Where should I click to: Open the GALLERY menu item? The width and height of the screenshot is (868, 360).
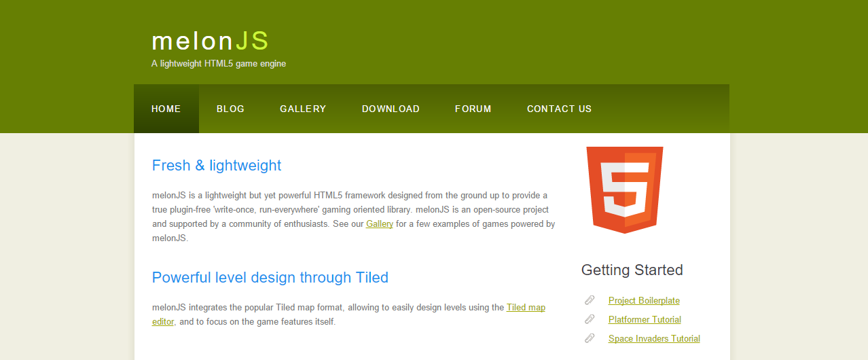tap(303, 109)
